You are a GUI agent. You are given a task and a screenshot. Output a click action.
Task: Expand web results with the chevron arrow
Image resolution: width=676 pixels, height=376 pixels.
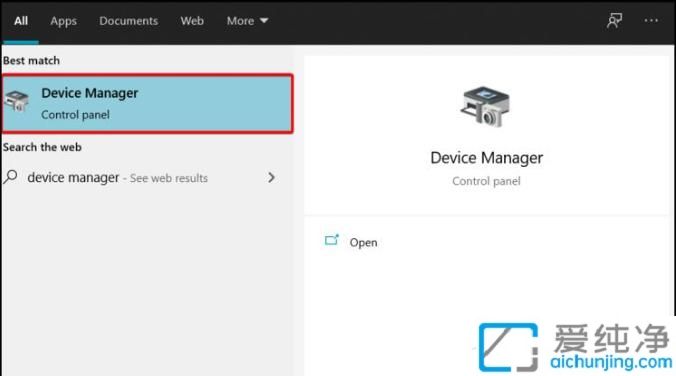271,177
